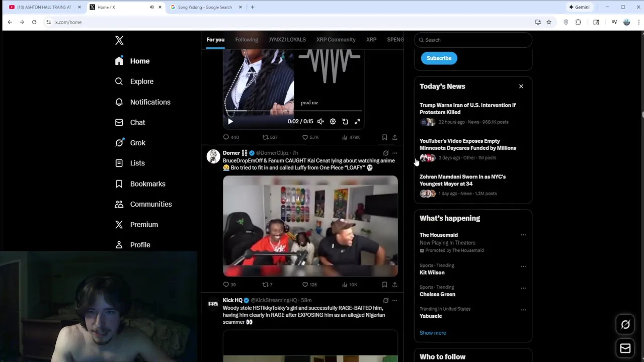
Task: Open a new browser tab
Action: point(253,7)
